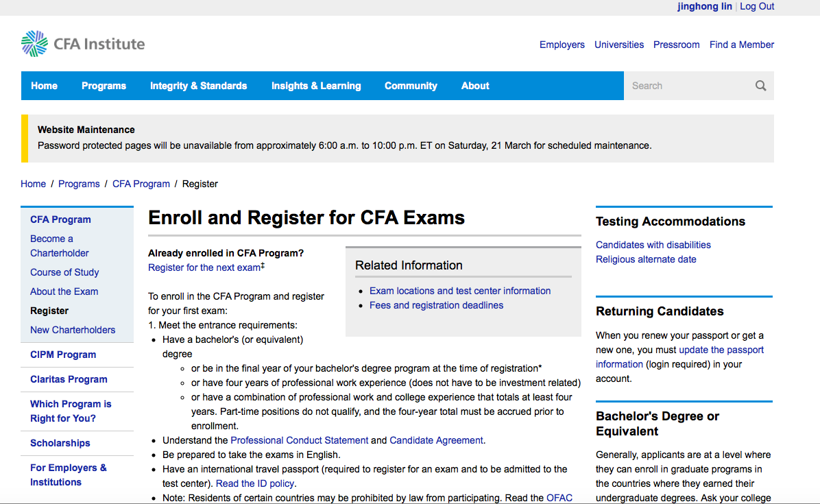The height and width of the screenshot is (504, 820).
Task: Open For Employers & Institutions item
Action: [68, 475]
